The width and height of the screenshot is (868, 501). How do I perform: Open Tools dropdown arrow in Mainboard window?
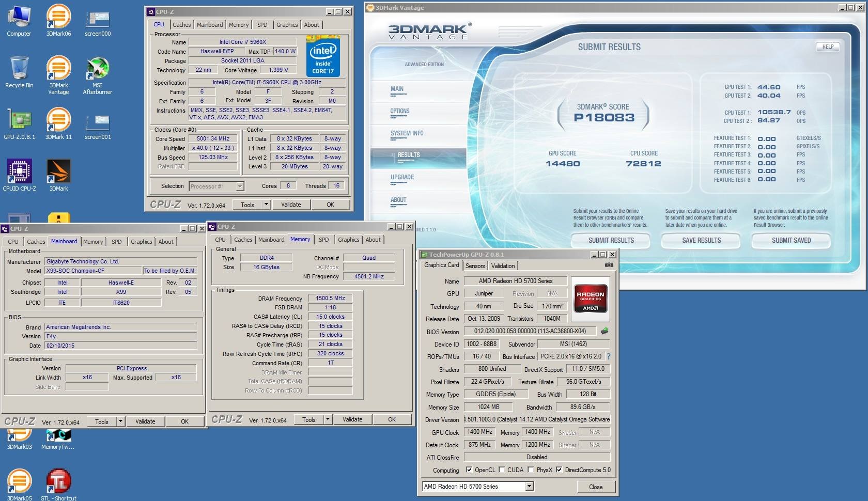(120, 421)
